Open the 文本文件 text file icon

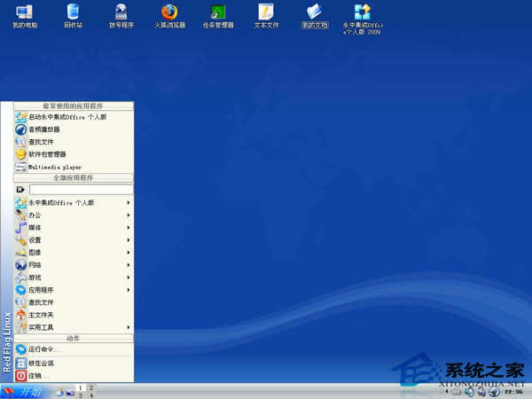coord(266,16)
